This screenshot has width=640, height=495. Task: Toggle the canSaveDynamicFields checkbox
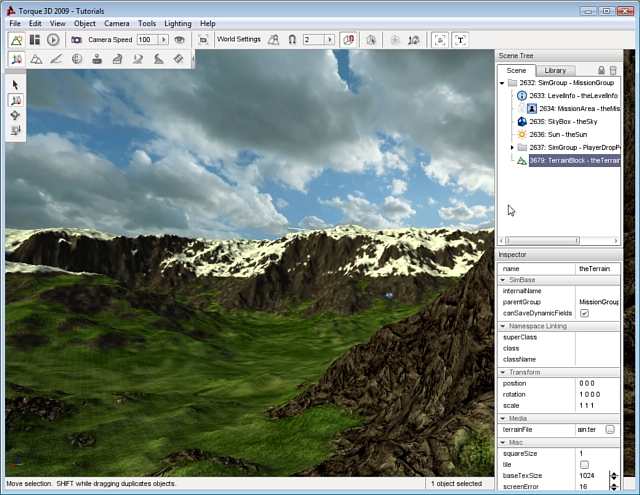[x=585, y=313]
